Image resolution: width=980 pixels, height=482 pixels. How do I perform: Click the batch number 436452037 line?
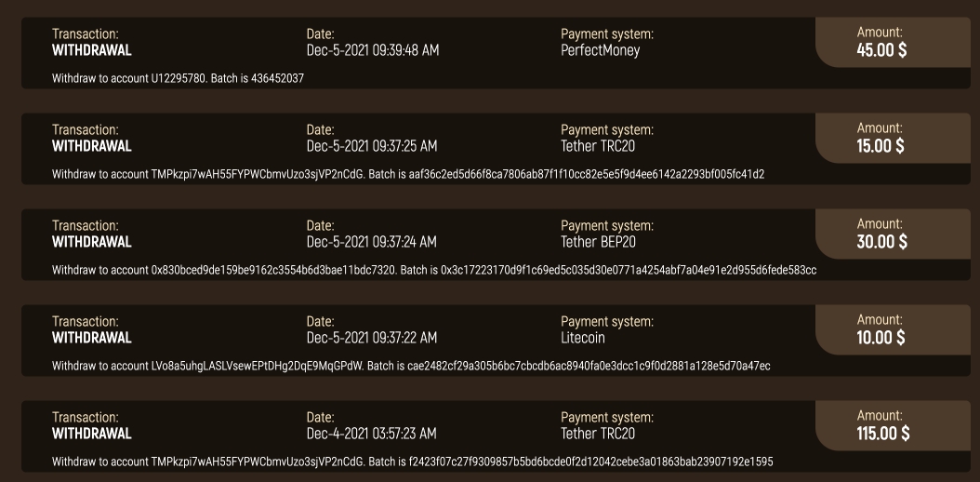(178, 79)
